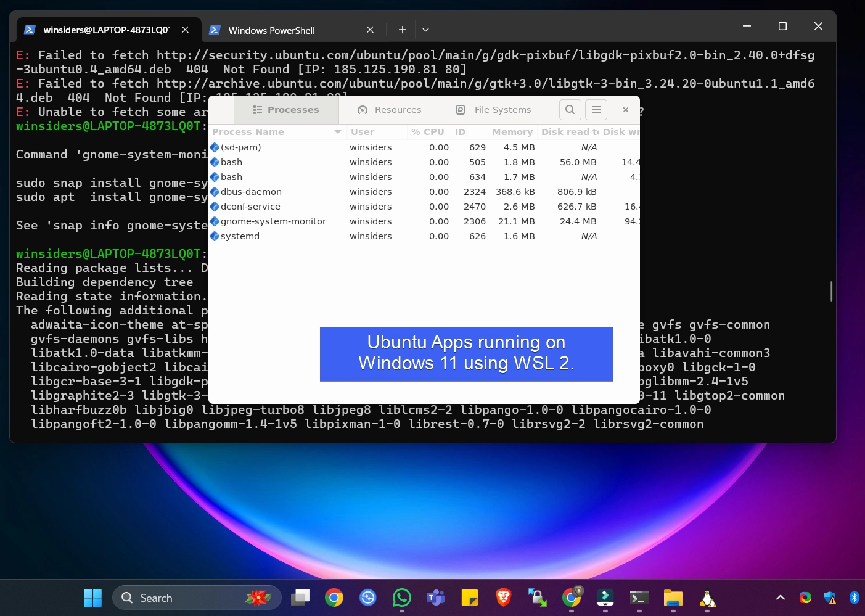Open the terminal profile dropdown
865x616 pixels.
[x=425, y=30]
